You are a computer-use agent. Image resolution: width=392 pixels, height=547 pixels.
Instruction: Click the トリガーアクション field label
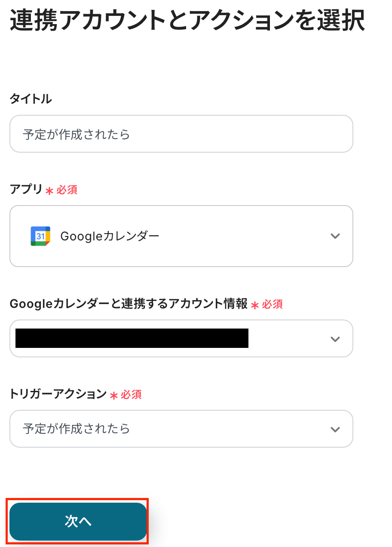pyautogui.click(x=58, y=393)
